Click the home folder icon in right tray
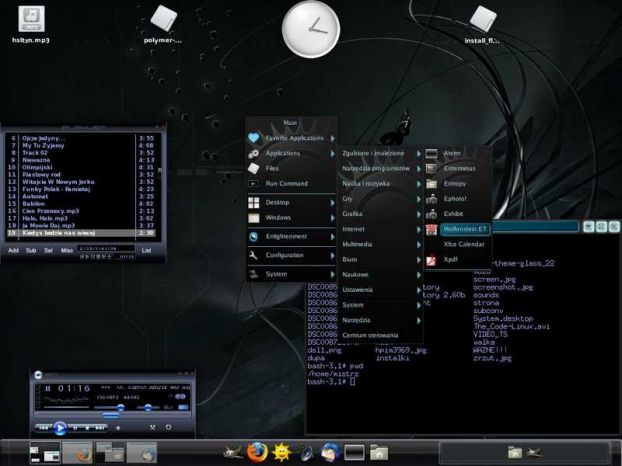The height and width of the screenshot is (466, 622). [514, 452]
